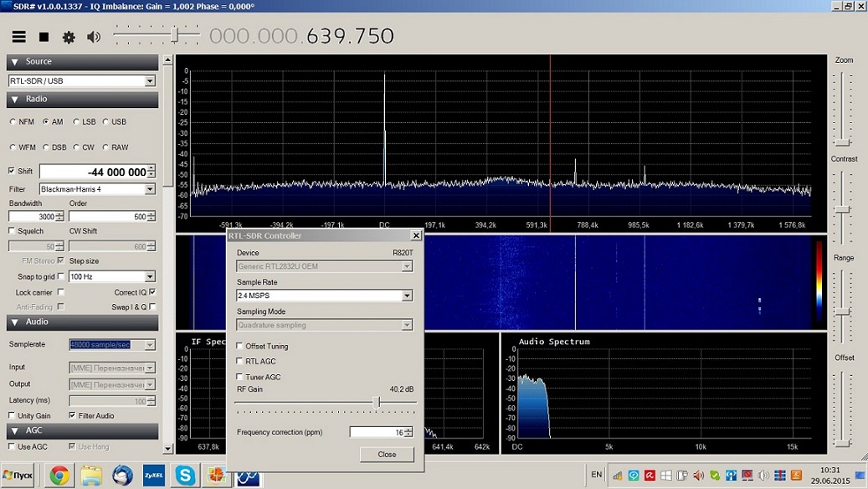868x489 pixels.
Task: Click Close button in RTL-SDR Controller
Action: pyautogui.click(x=387, y=455)
